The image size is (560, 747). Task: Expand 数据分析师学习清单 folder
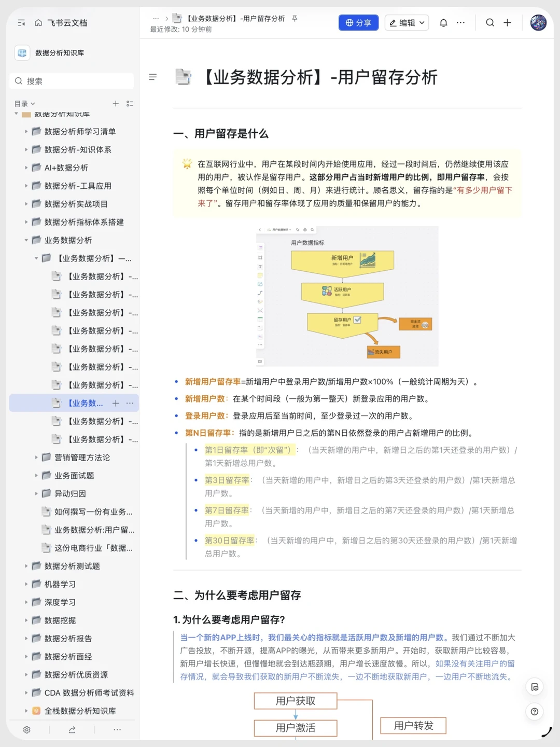[x=26, y=132]
